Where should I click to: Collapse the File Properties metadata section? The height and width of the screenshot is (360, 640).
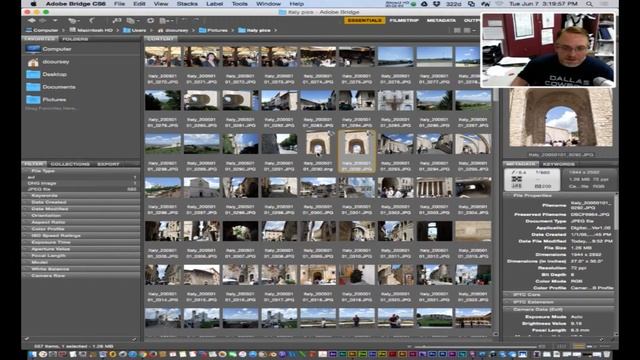[x=558, y=196]
